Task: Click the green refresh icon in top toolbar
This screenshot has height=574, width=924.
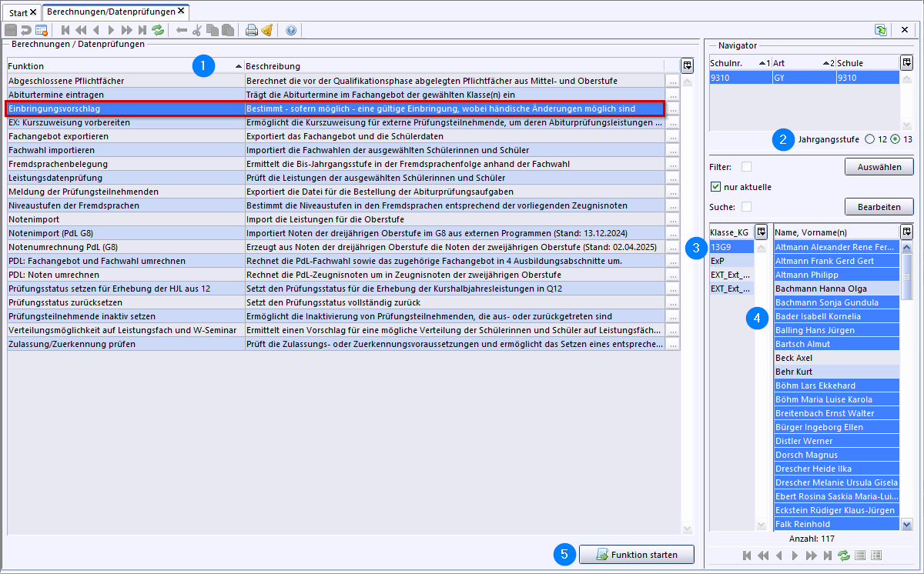Action: point(158,30)
